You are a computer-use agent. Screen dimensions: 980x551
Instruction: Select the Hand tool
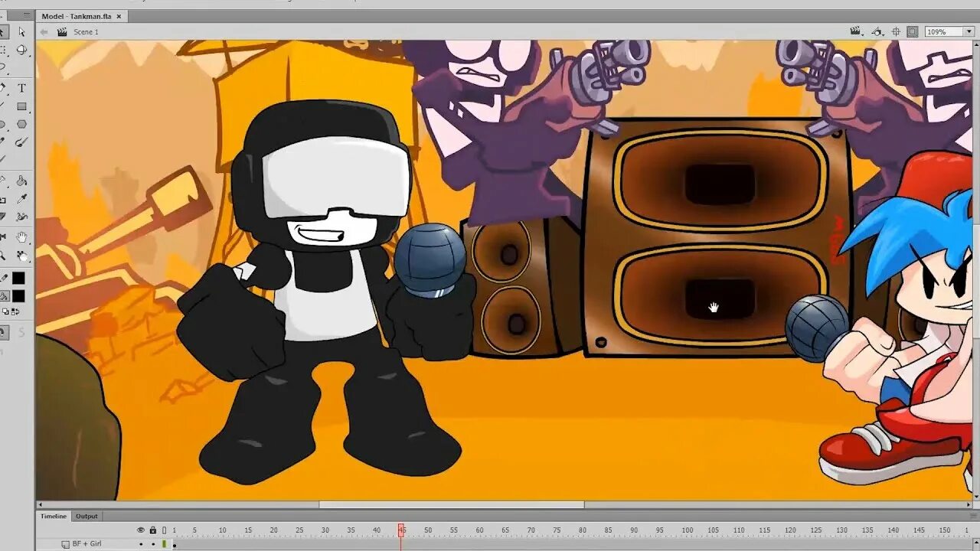click(x=21, y=237)
